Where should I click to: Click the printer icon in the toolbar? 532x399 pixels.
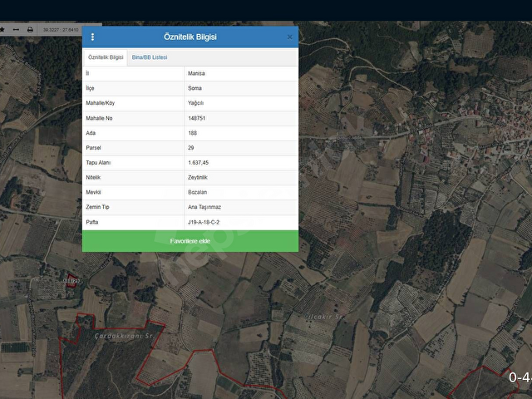click(x=30, y=30)
